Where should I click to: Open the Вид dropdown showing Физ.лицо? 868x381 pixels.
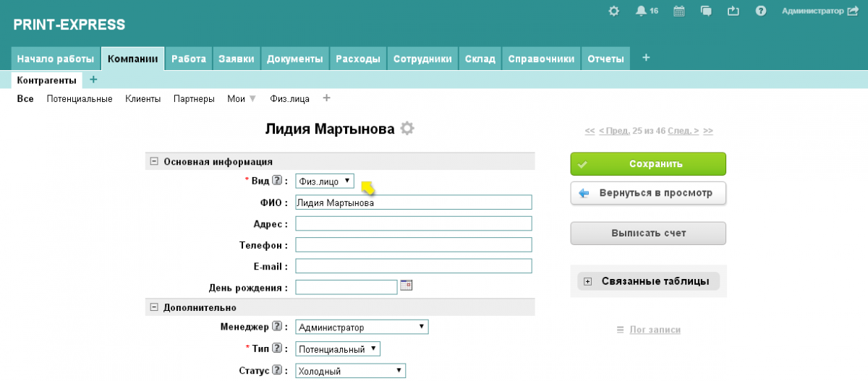coord(325,181)
